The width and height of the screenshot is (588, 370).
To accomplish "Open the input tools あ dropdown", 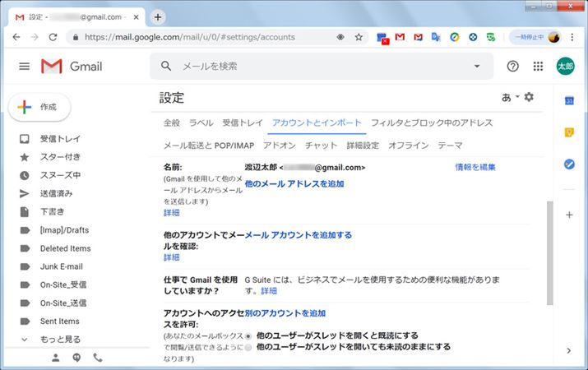I will 510,97.
